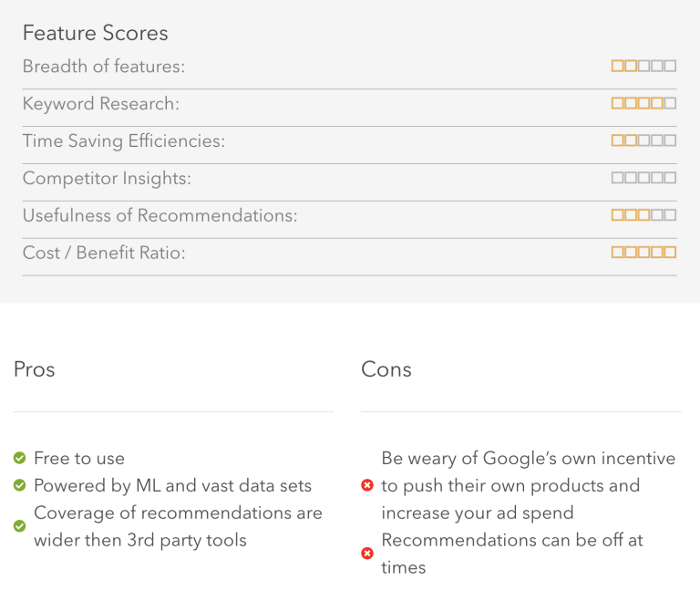
Task: Click Cost / Benefit Ratio rating squares
Action: tap(643, 253)
